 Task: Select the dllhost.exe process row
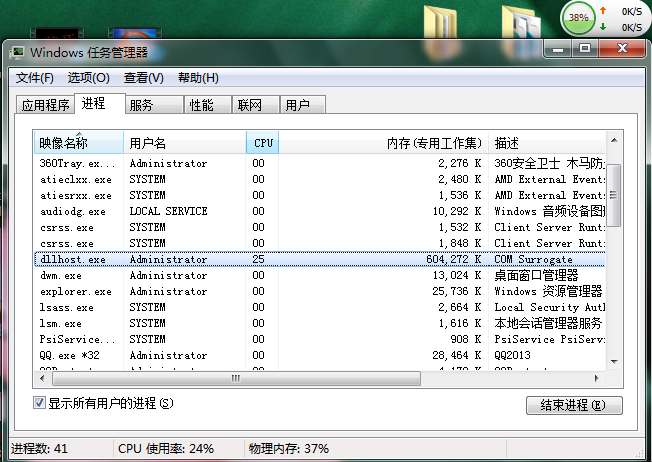pyautogui.click(x=300, y=259)
